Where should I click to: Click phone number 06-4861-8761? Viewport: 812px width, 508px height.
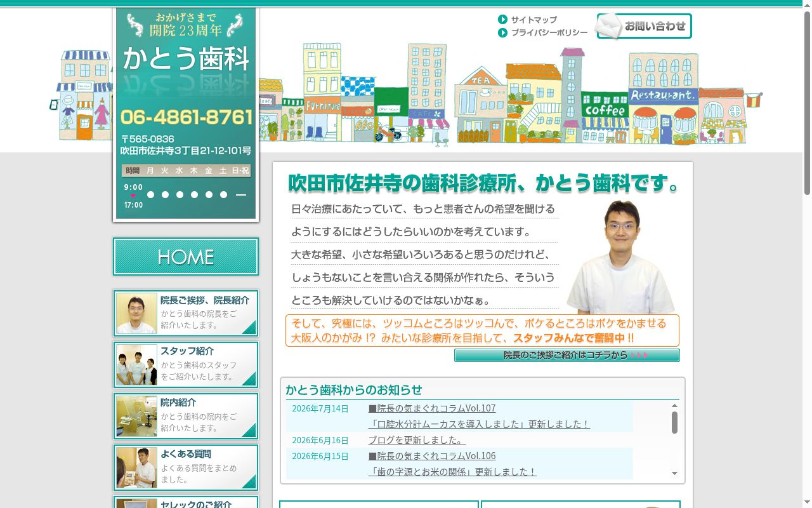pos(187,117)
